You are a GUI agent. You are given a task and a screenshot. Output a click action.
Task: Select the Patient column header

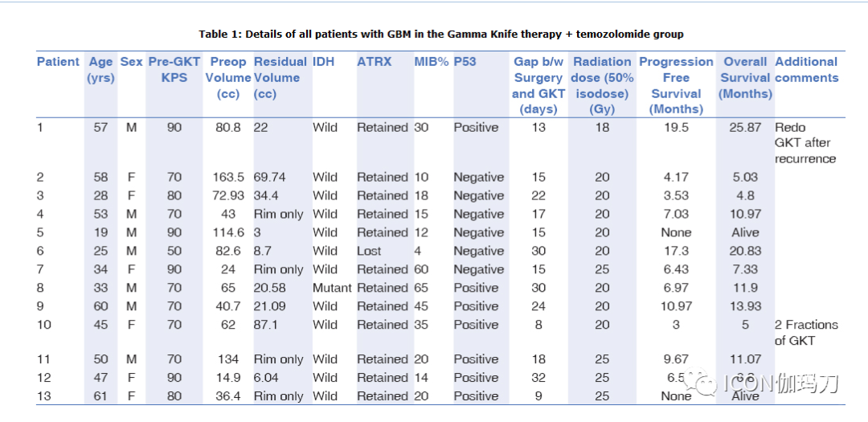coord(58,62)
